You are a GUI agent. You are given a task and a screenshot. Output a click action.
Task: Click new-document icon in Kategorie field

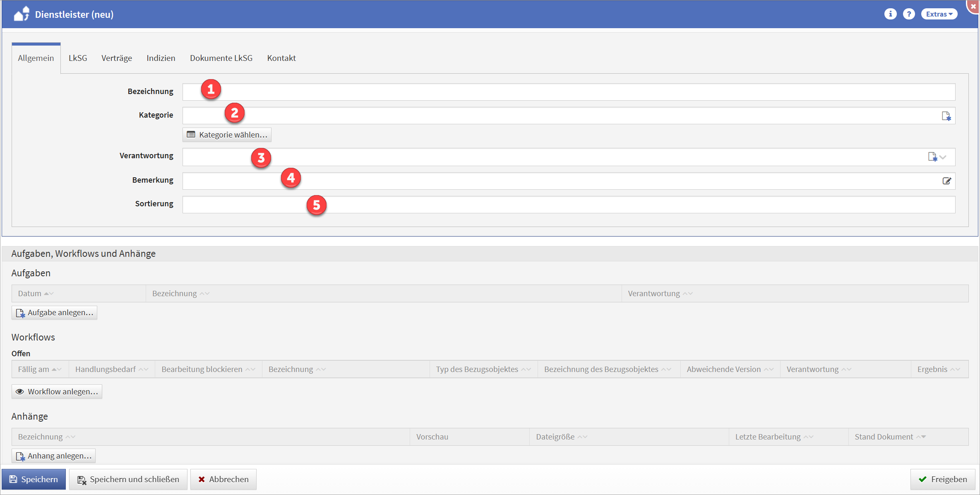(x=946, y=116)
